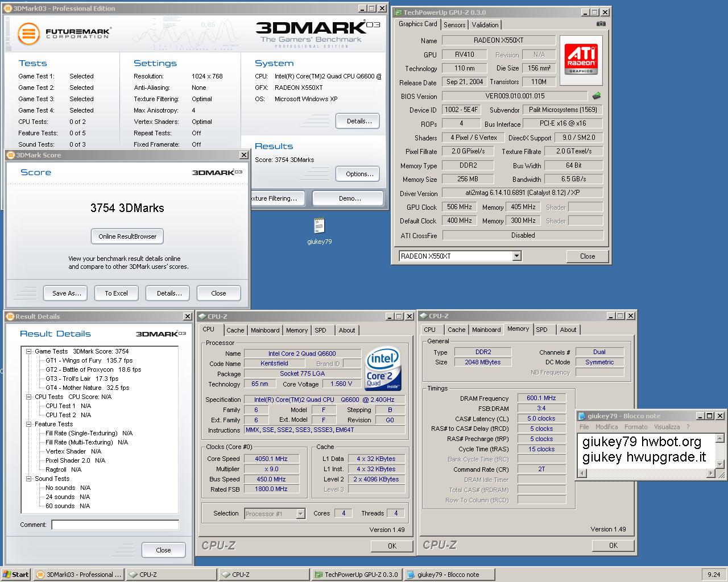Image resolution: width=728 pixels, height=582 pixels.
Task: Open the giukey79 text file desktop icon
Action: 319,231
